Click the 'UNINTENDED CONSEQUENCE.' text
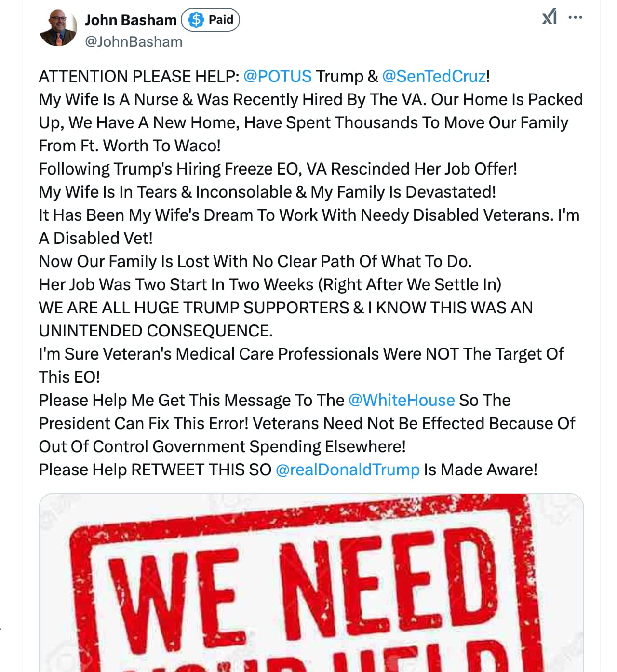 (156, 331)
